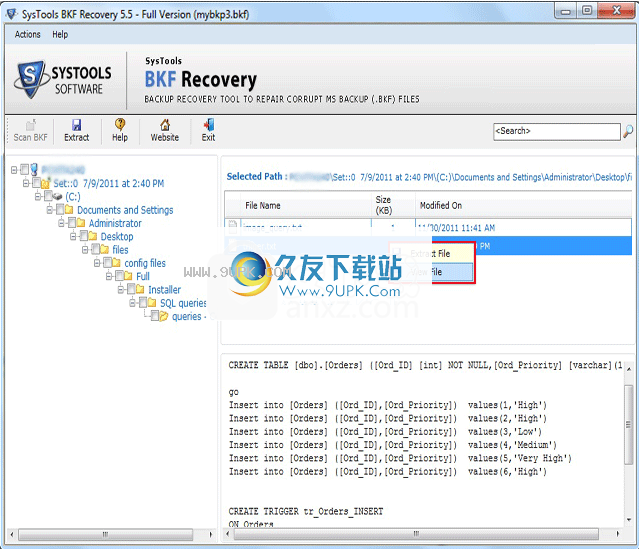Viewport: 639px width, 549px height.
Task: Open the Actions menu
Action: pyautogui.click(x=28, y=35)
